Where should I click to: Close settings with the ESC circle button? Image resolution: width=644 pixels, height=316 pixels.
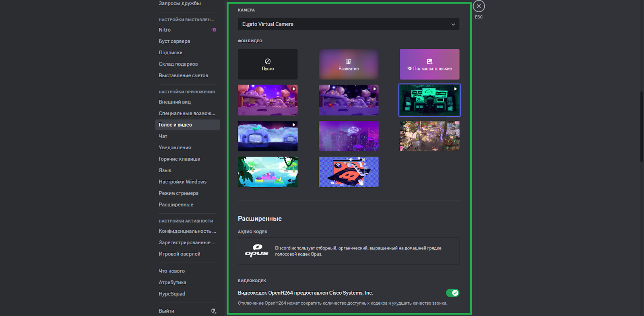[479, 6]
